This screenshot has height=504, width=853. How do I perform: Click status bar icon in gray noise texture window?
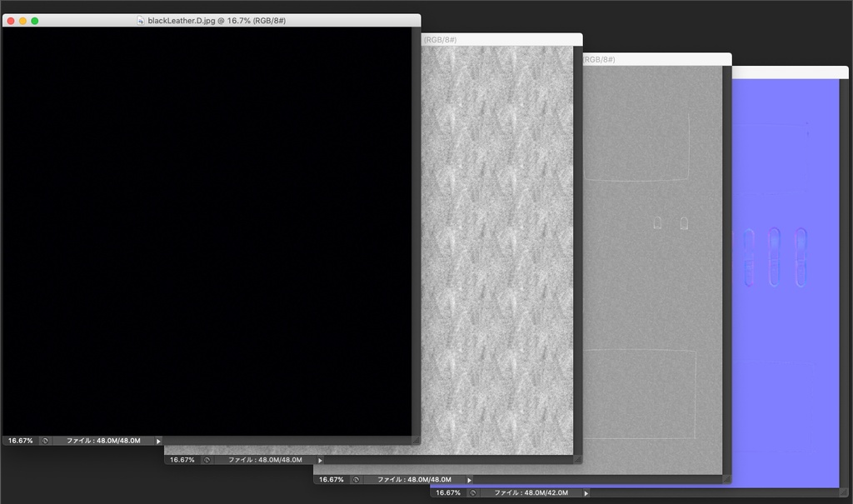click(x=207, y=460)
